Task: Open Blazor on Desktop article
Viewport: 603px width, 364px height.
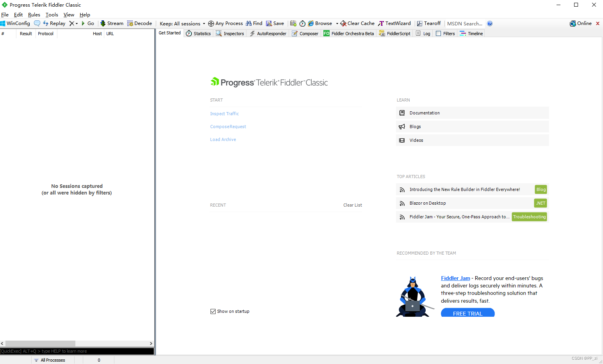Action: [x=428, y=203]
